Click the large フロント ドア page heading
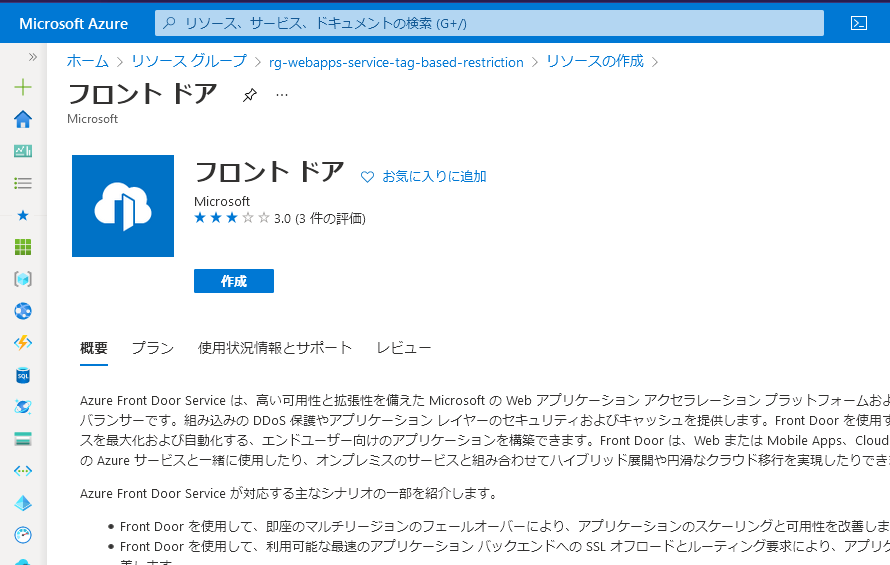 point(142,94)
